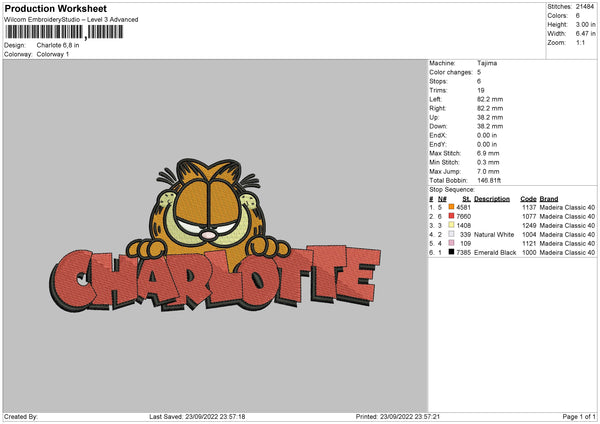Click the Last Saved timestamp in footer
600x424 pixels.
[x=197, y=416]
